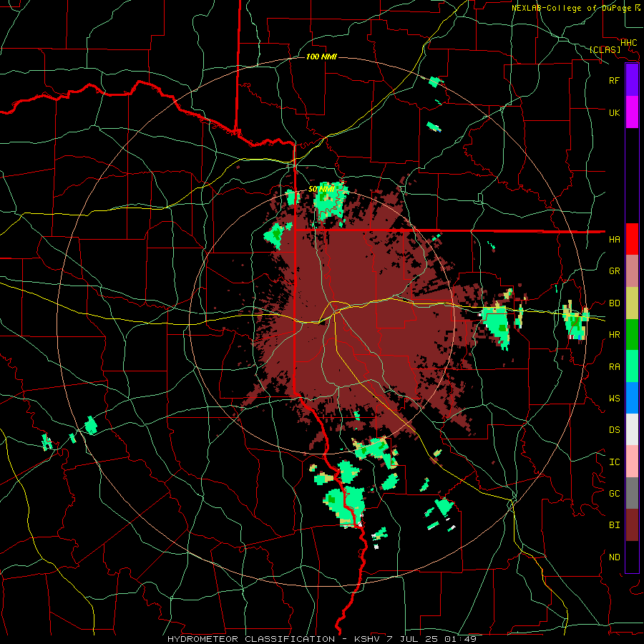
Task: Click the BD legend label
Action: (x=614, y=303)
